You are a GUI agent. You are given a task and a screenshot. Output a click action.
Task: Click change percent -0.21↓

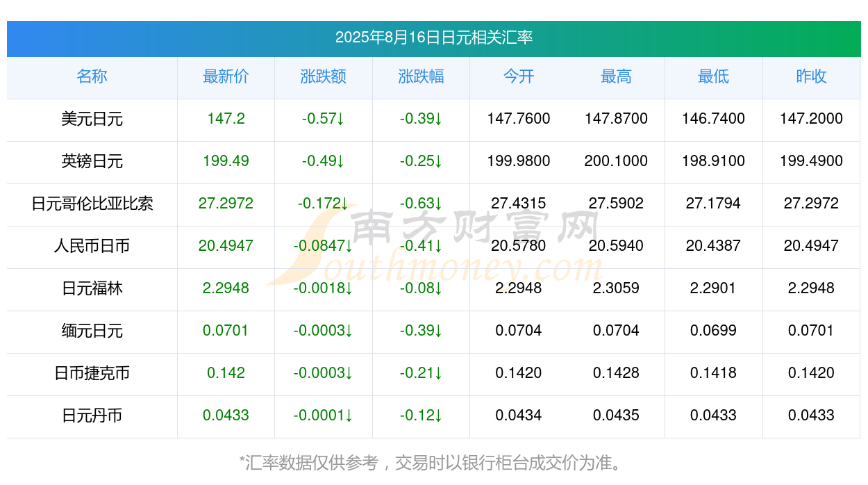pyautogui.click(x=421, y=373)
